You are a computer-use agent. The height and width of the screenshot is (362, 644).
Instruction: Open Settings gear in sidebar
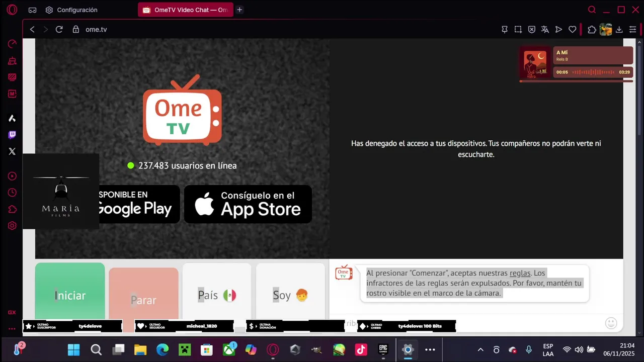tap(12, 226)
